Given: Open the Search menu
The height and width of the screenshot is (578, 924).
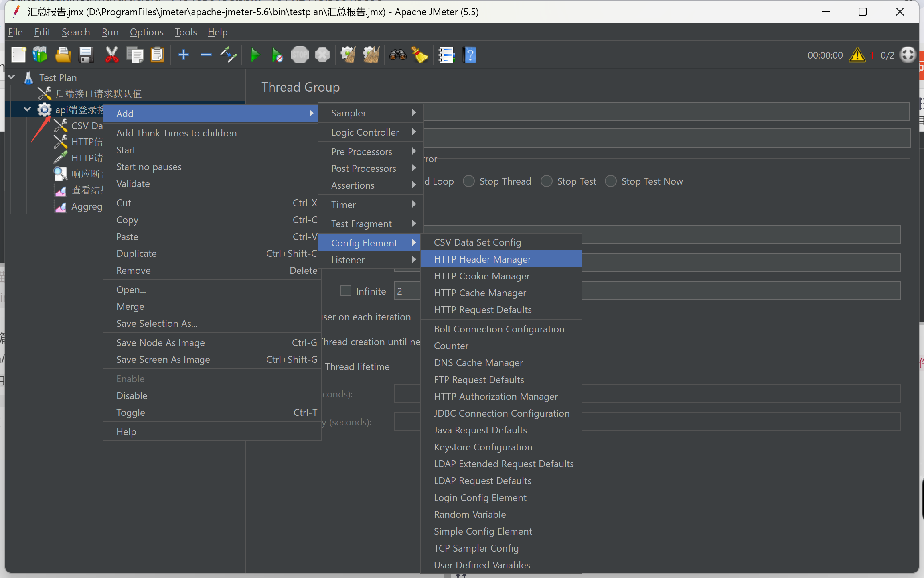Looking at the screenshot, I should [x=76, y=32].
